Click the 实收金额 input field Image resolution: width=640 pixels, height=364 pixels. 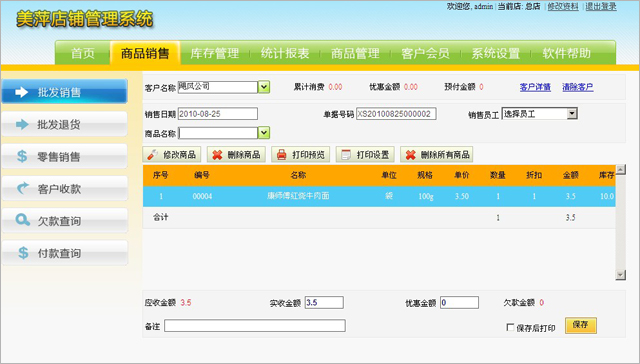324,302
